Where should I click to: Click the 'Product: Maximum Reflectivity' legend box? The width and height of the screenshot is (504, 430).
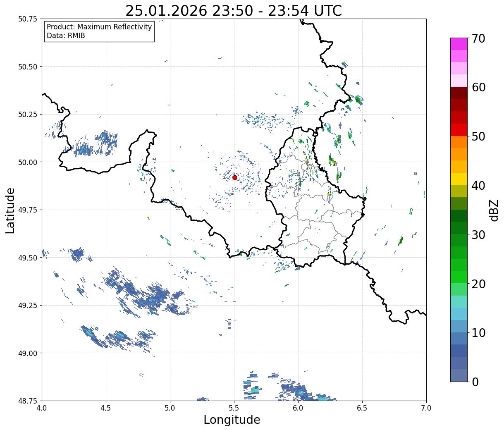(x=99, y=31)
